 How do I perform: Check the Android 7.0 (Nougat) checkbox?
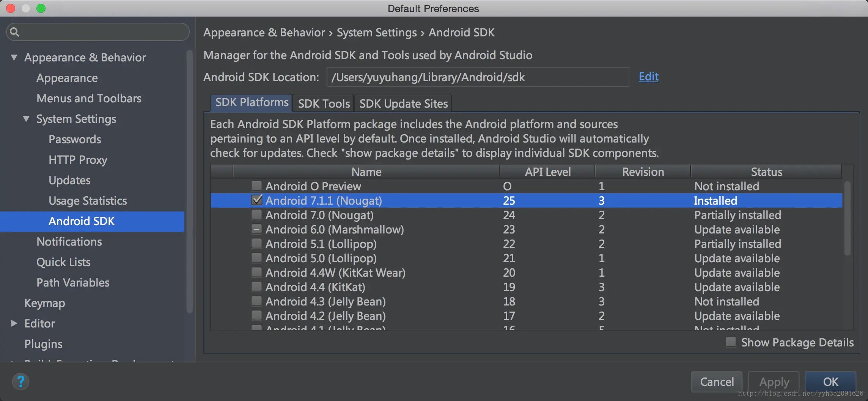pyautogui.click(x=256, y=215)
